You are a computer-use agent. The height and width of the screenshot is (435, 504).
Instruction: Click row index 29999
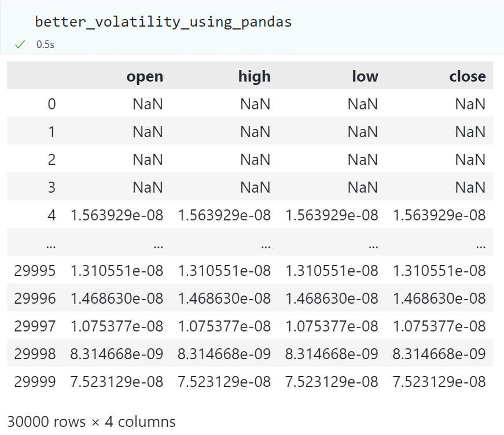(x=35, y=382)
